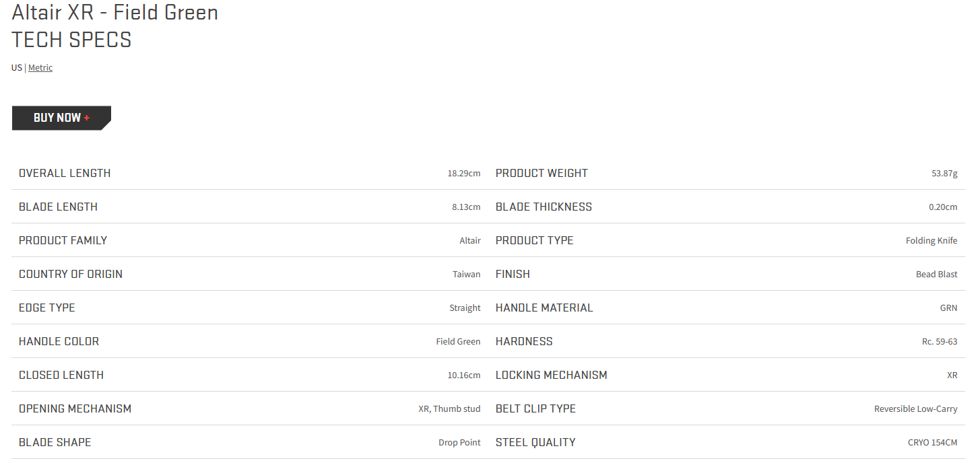Click the COUNTRY OF ORIGIN label

pos(71,274)
